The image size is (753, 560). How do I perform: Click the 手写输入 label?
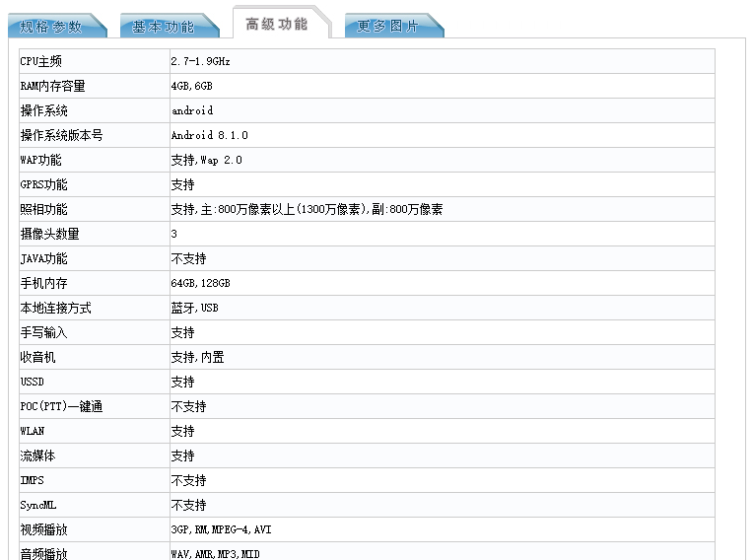point(43,333)
